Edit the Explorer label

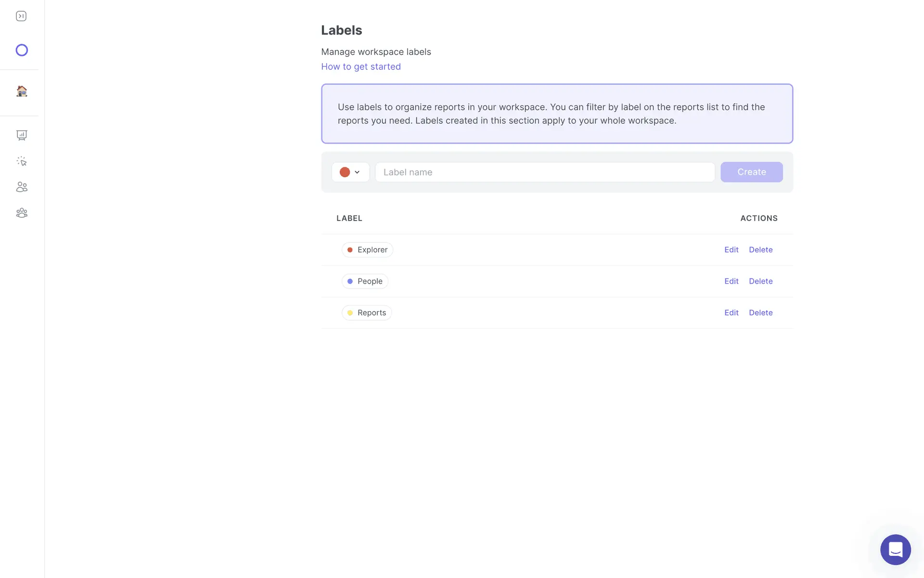click(x=731, y=250)
